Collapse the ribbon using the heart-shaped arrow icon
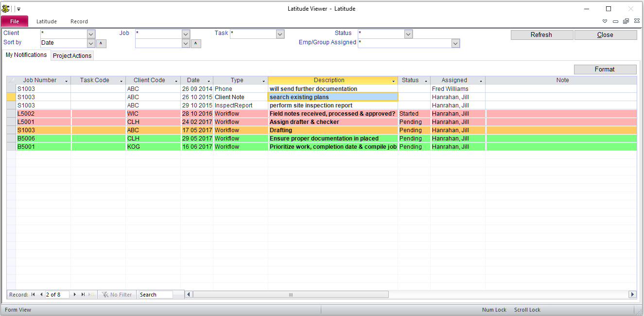Screen dimensions: 644x316 click(x=605, y=21)
